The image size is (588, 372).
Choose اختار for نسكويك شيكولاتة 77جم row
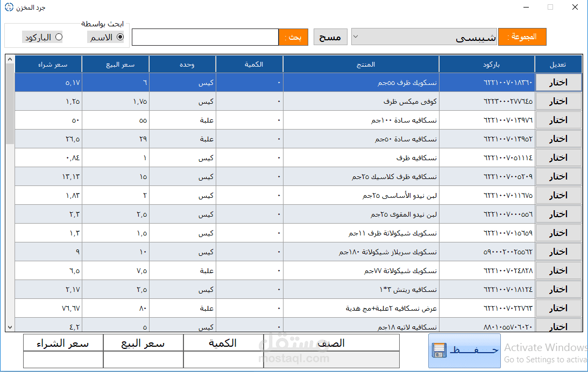point(558,270)
